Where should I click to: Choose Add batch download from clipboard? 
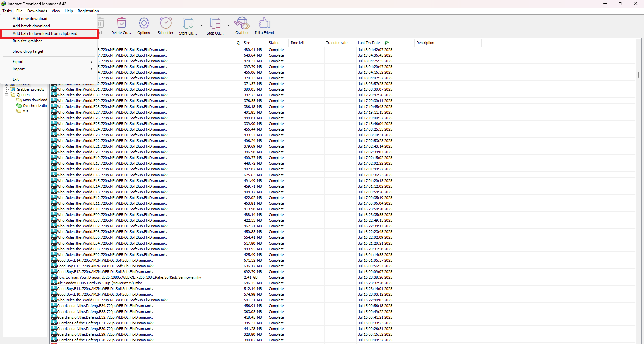point(45,33)
